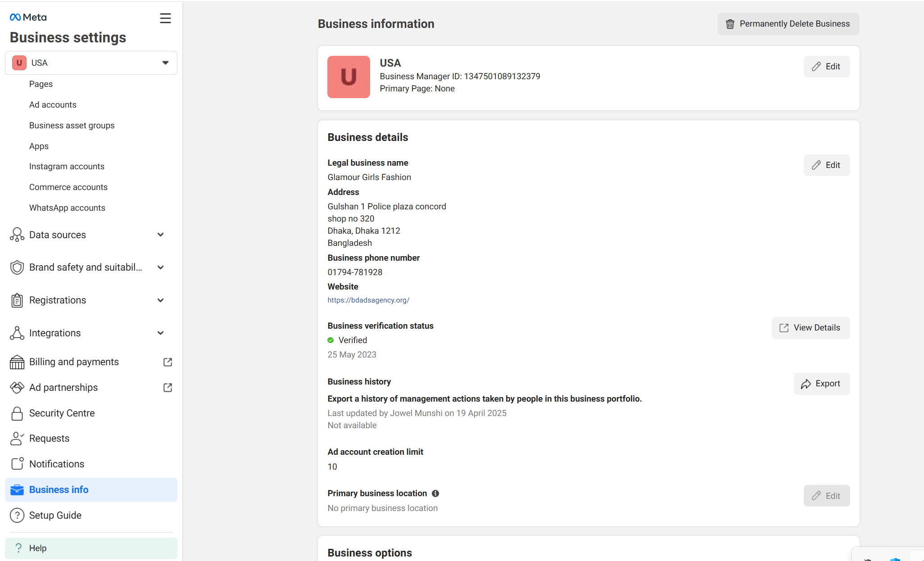Click the phone number 01794-781928
This screenshot has height=561, width=924.
point(355,272)
